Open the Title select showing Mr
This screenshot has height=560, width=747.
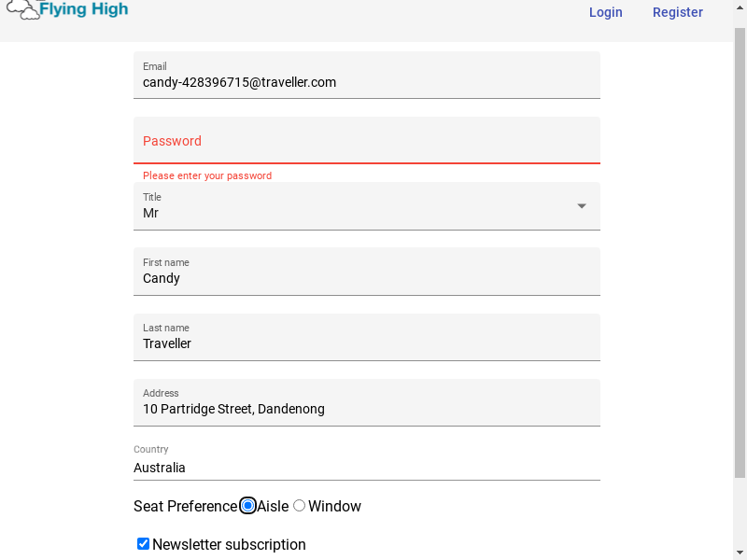pos(355,213)
